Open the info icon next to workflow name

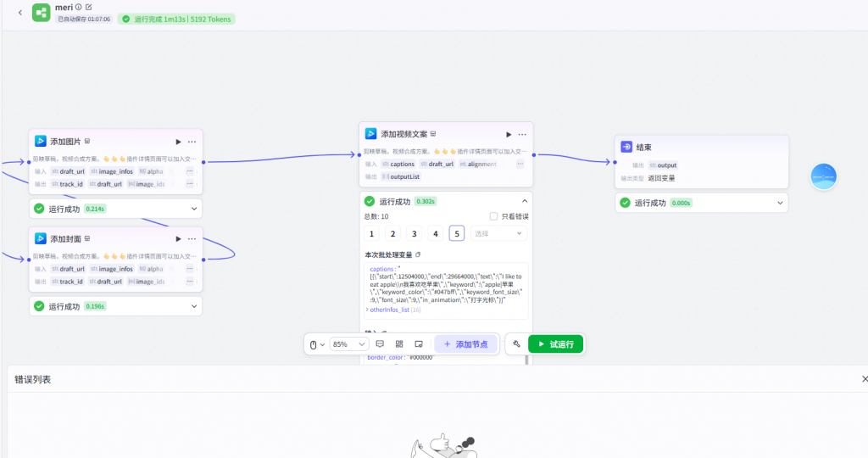click(79, 7)
